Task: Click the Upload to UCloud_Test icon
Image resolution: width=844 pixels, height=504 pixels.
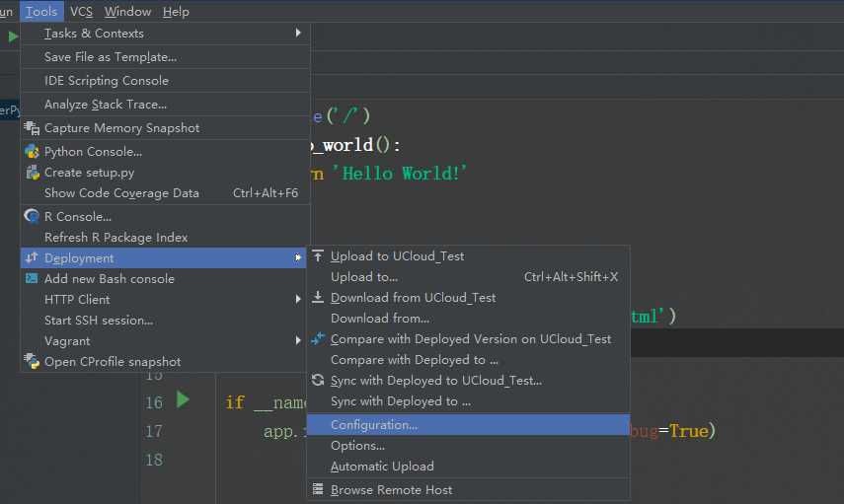Action: 318,255
